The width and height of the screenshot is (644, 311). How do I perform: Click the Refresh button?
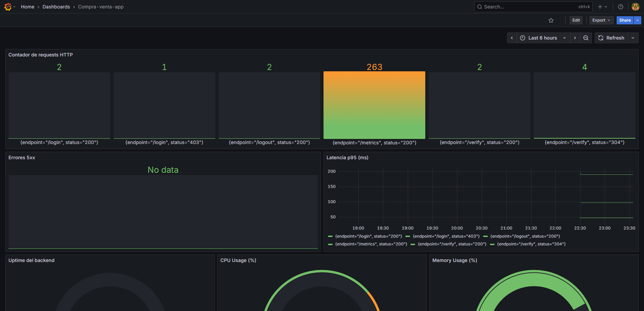point(611,38)
